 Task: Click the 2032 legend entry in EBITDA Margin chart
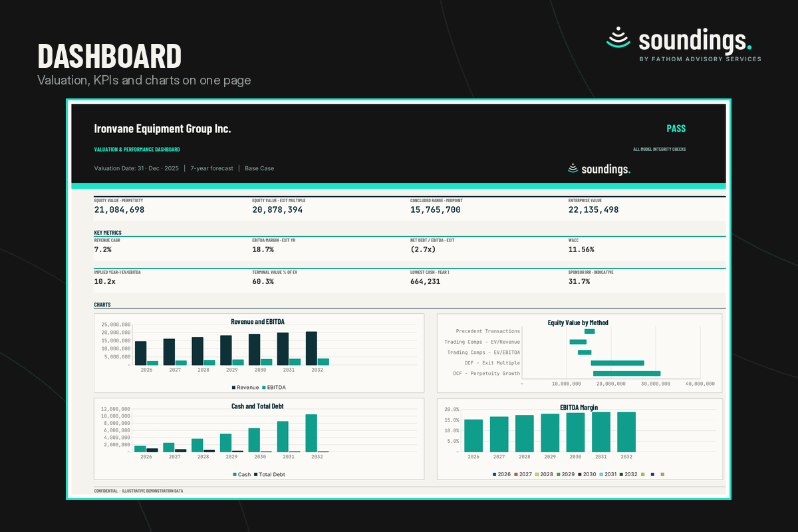[x=628, y=474]
